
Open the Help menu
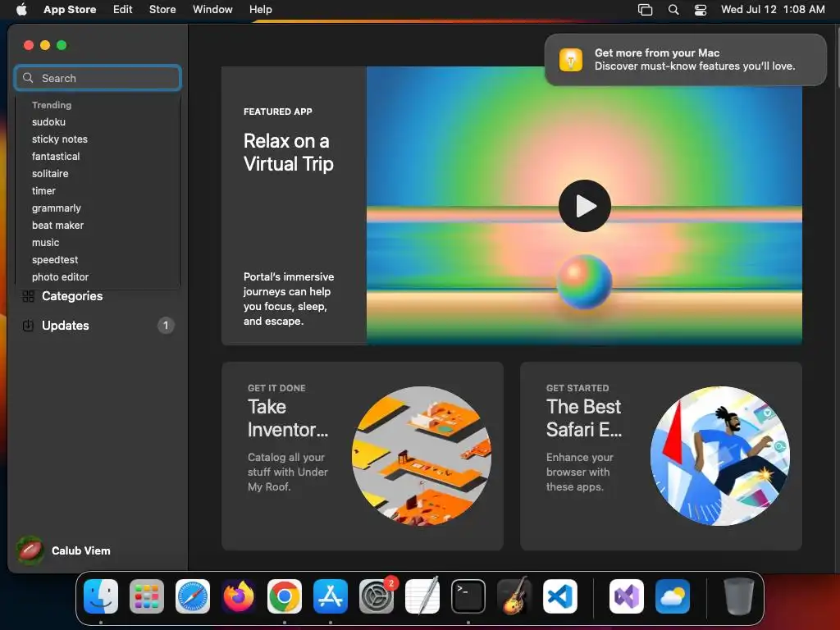point(260,9)
